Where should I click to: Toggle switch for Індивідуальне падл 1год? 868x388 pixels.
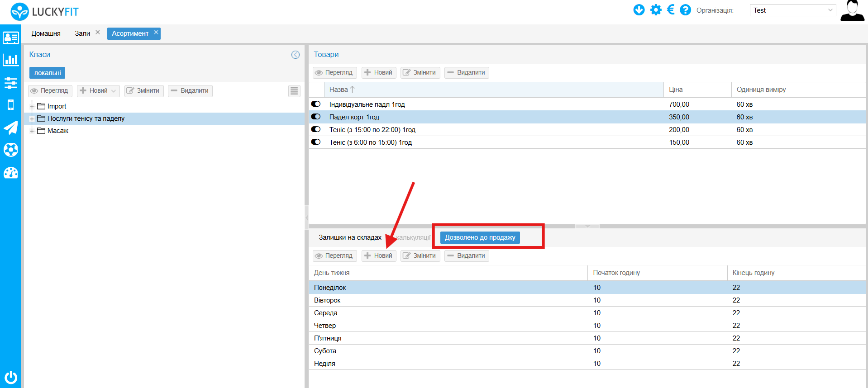pos(316,104)
